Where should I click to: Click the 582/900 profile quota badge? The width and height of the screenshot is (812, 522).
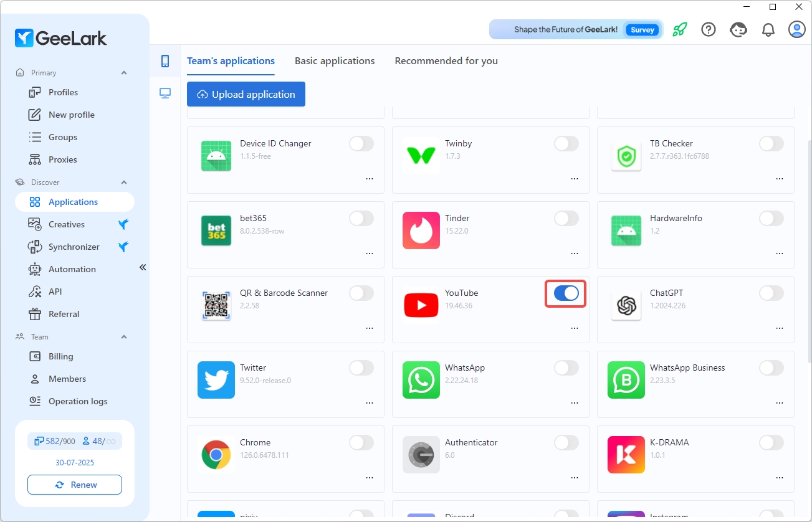(55, 441)
